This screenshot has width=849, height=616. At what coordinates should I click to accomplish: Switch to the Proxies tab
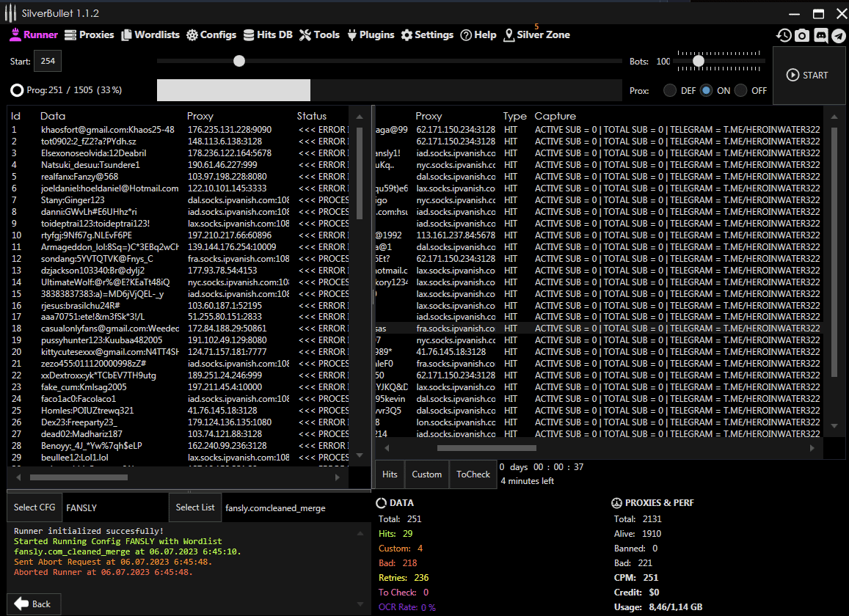[x=90, y=34]
